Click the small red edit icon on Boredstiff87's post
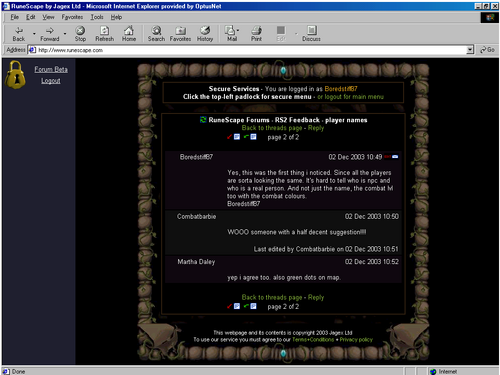The image size is (500, 375). (x=388, y=156)
